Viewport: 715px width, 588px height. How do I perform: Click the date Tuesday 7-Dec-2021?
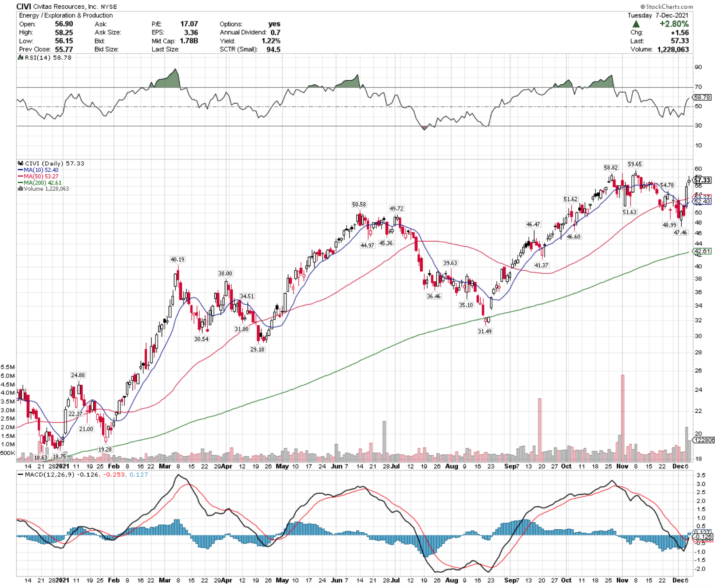coord(658,15)
